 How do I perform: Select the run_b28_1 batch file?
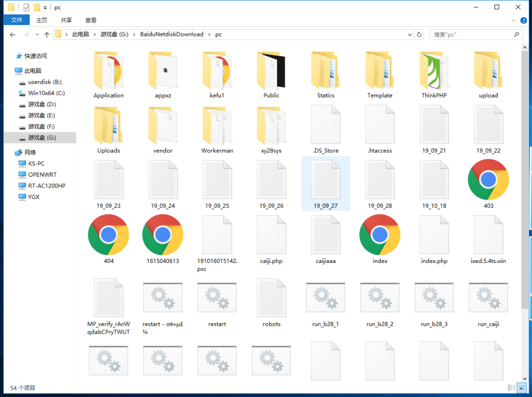[x=326, y=305]
